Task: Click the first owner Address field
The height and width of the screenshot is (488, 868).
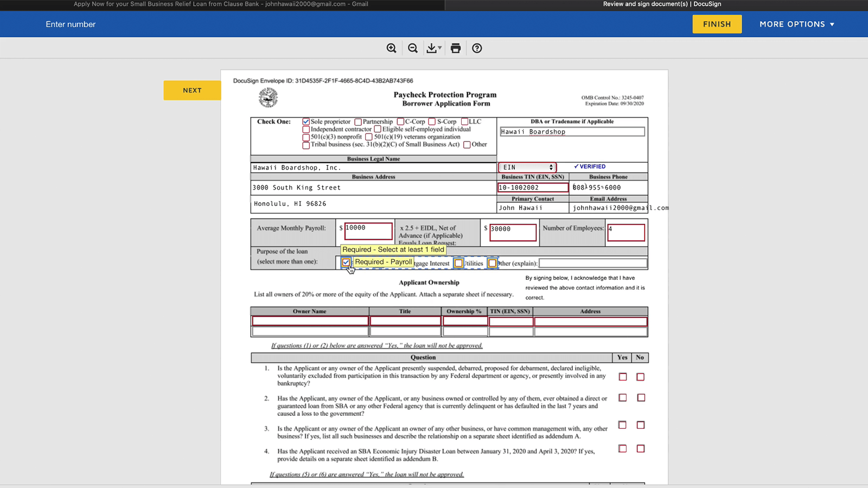Action: coord(591,321)
